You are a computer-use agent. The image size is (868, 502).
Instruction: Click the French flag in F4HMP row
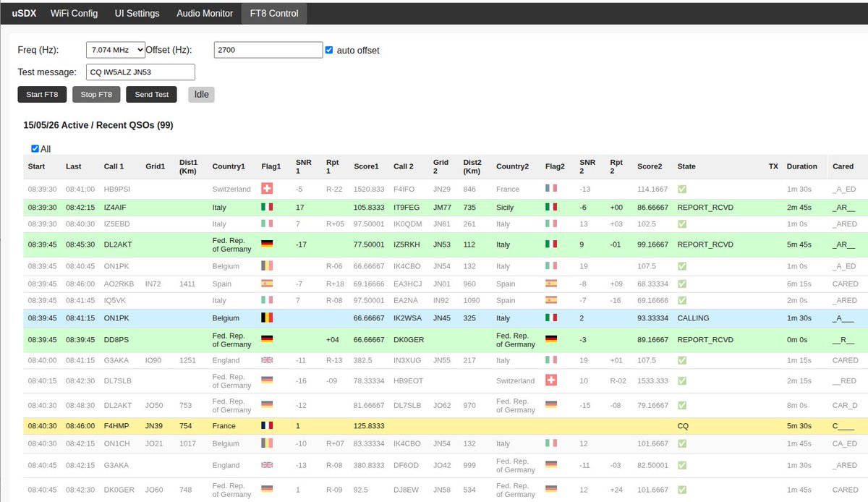(267, 426)
